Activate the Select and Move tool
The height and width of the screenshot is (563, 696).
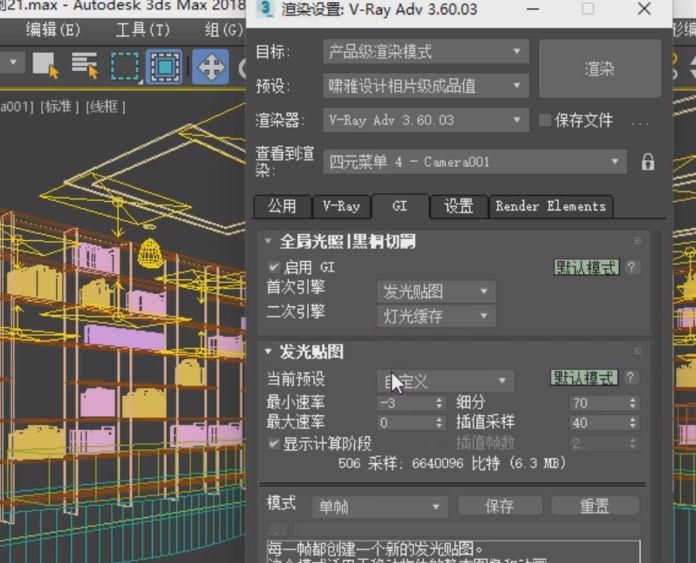coord(210,67)
